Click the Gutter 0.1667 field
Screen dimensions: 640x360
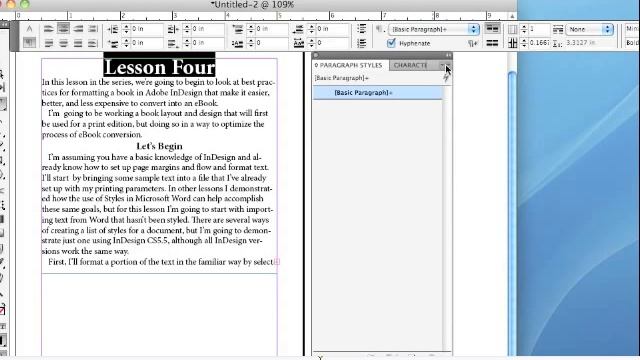tap(539, 43)
